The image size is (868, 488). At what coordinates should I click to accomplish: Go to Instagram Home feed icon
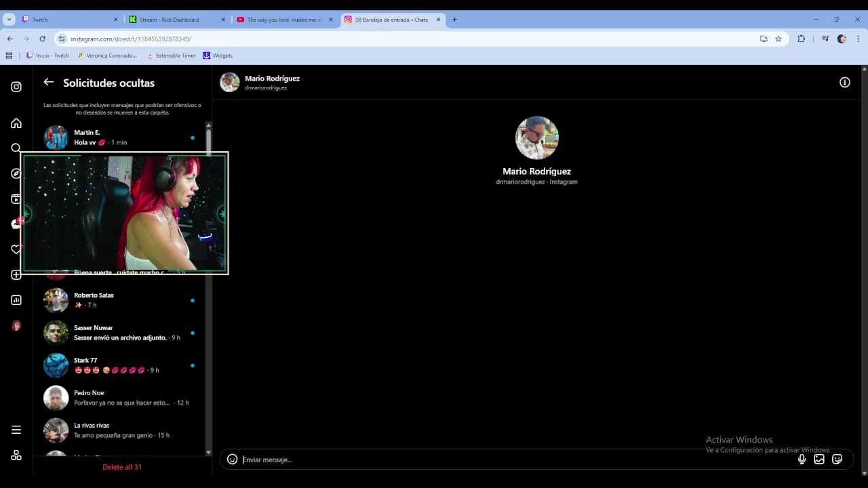(x=16, y=123)
